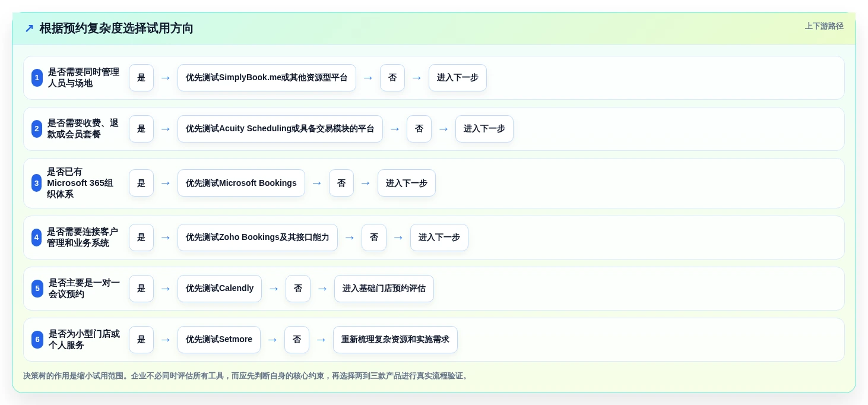This screenshot has width=868, height=405.
Task: Click the question 是否需要收费、退款或会员套餐
Action: pyautogui.click(x=83, y=129)
